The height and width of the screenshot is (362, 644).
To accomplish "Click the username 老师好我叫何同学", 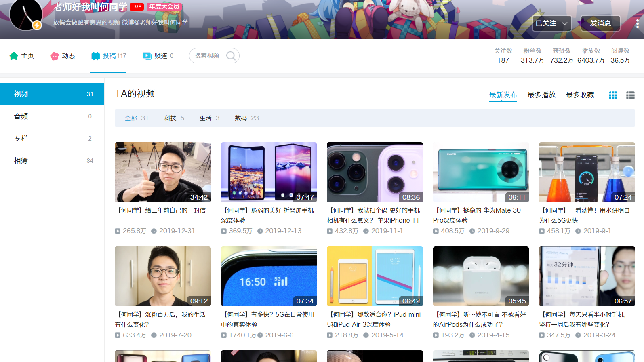I will click(90, 7).
